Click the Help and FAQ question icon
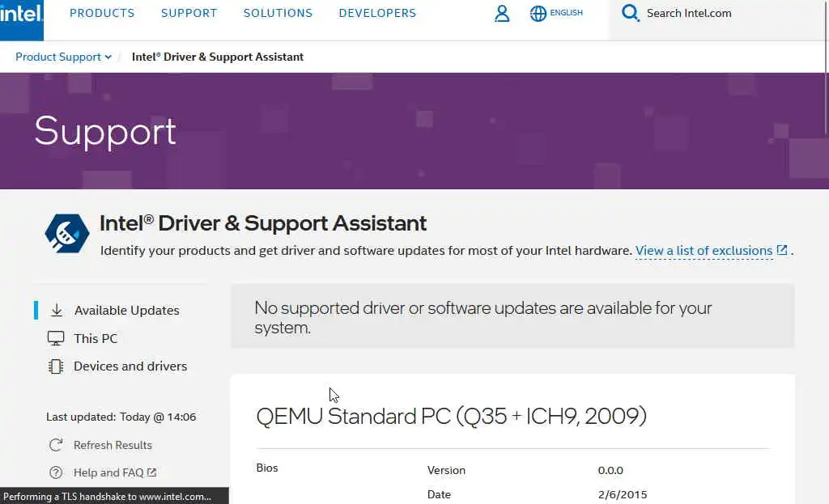This screenshot has height=504, width=829. tap(56, 472)
